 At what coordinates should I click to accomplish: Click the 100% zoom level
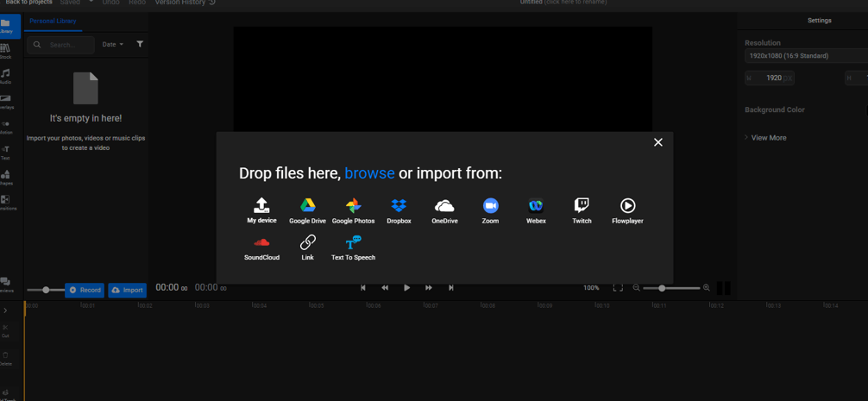point(591,288)
